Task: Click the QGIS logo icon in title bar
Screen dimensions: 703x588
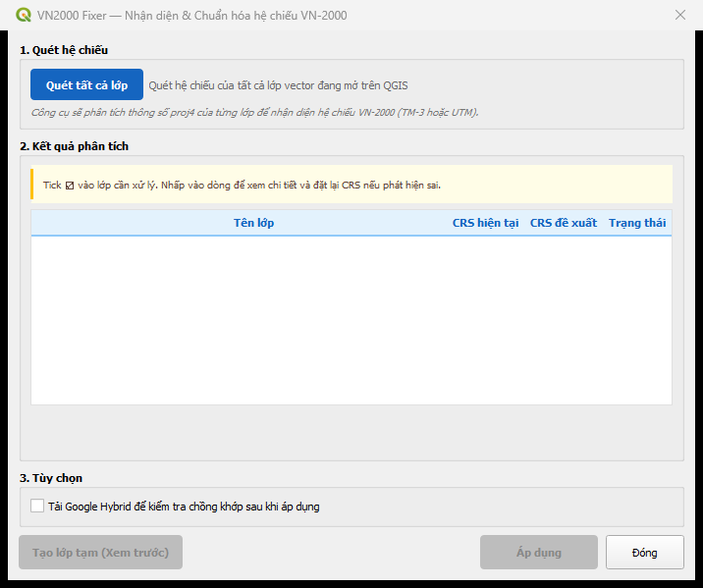Action: [24, 15]
